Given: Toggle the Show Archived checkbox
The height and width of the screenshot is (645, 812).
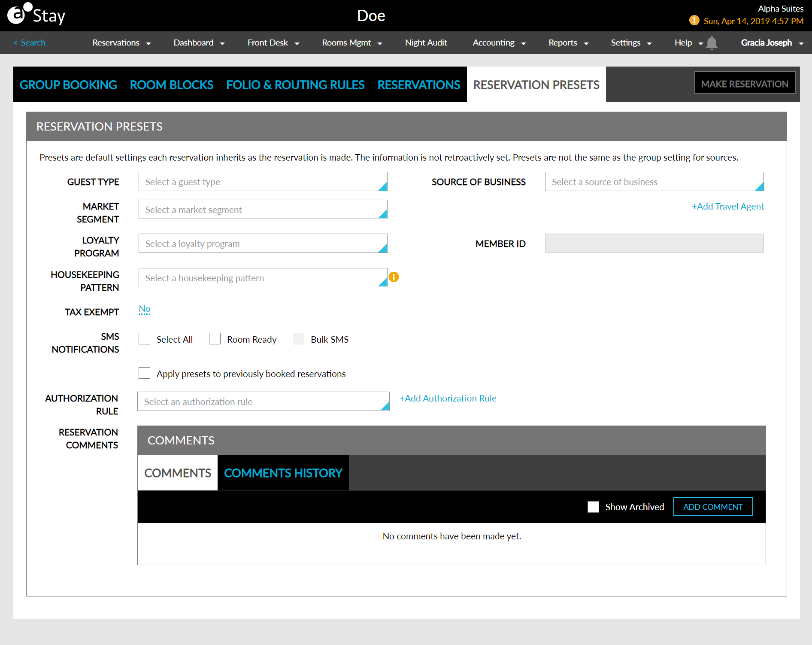Looking at the screenshot, I should pyautogui.click(x=593, y=507).
